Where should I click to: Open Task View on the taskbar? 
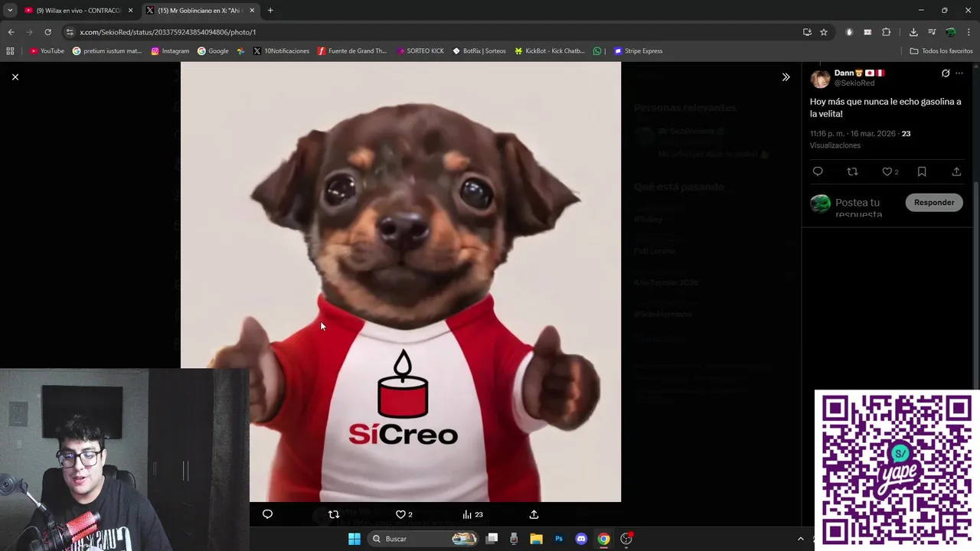point(492,539)
